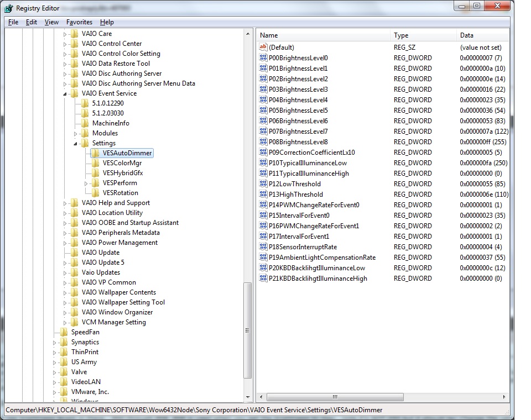Collapse the Settings key
Image resolution: width=531 pixels, height=420 pixels.
pos(75,144)
